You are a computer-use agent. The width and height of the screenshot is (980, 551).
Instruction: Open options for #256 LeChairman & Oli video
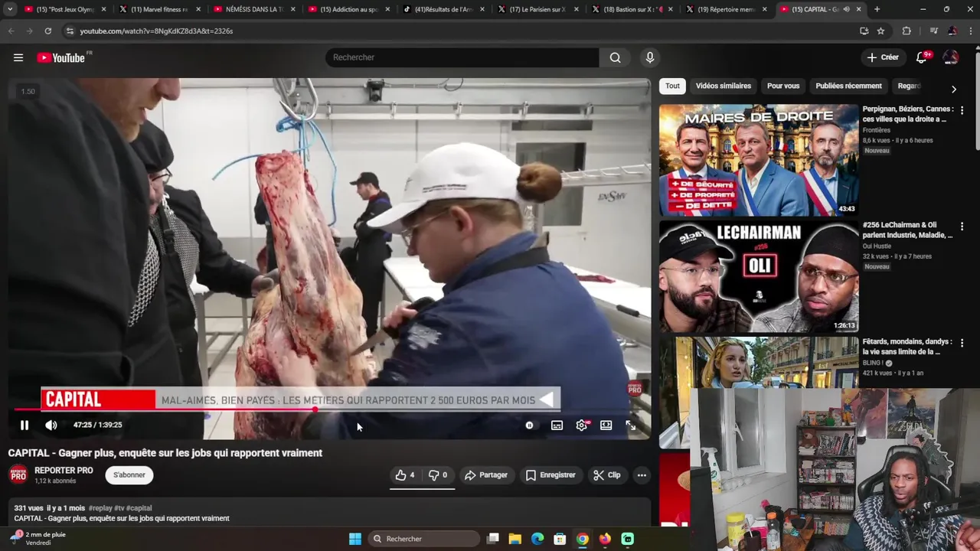pos(962,227)
